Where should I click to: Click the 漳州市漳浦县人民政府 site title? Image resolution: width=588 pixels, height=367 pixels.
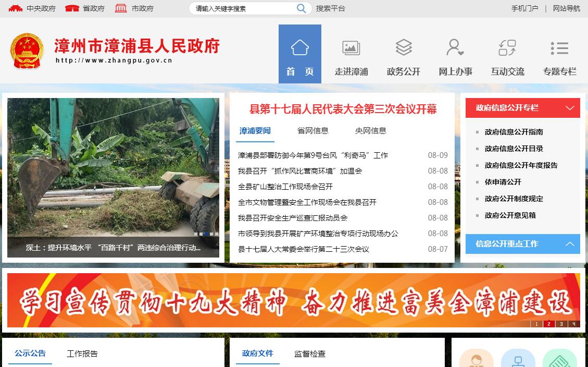coord(137,46)
